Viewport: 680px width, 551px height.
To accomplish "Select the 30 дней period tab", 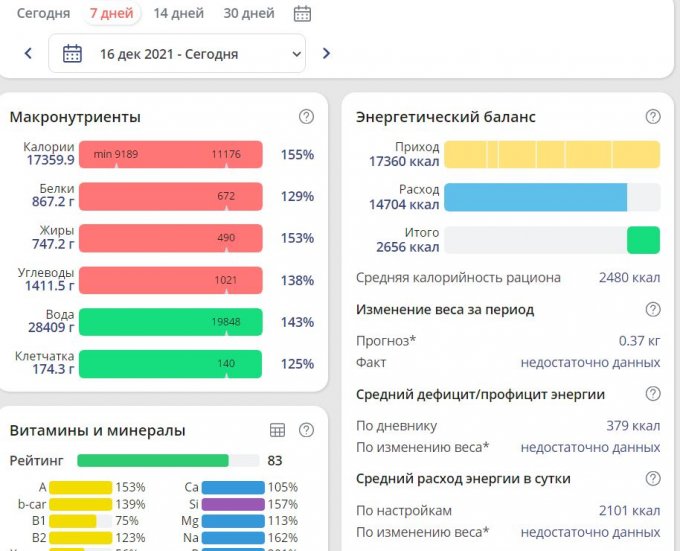I will coord(249,14).
